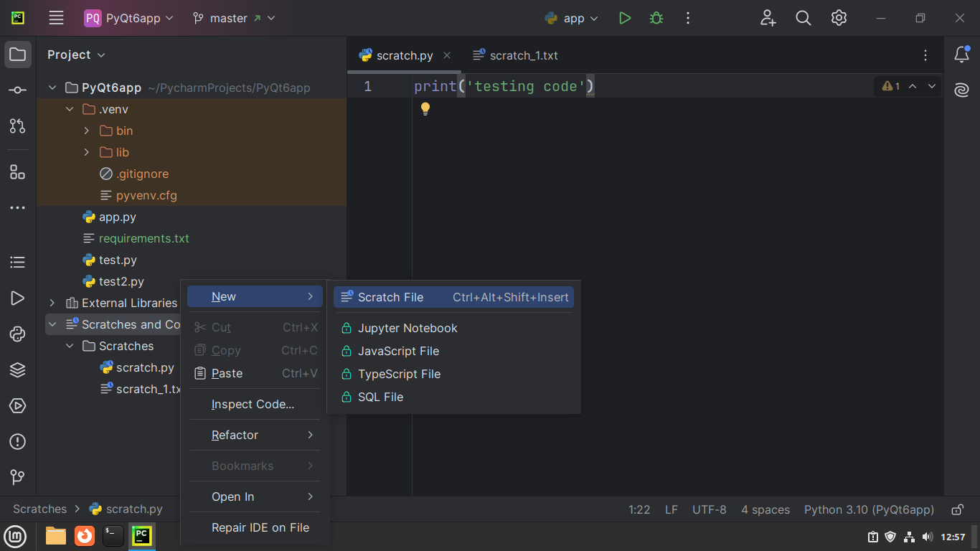Open the Python Console tool window
This screenshot has width=980, height=551.
coord(18,334)
